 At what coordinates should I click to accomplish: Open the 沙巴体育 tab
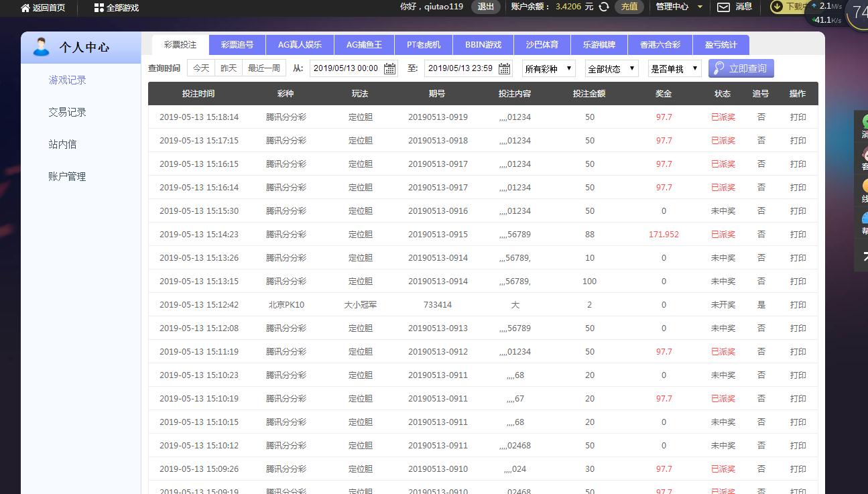(542, 45)
